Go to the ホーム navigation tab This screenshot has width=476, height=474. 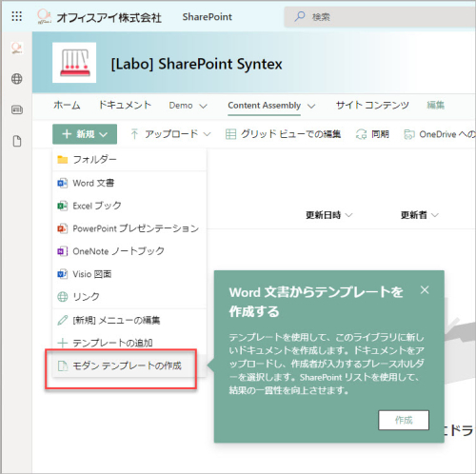tap(67, 105)
